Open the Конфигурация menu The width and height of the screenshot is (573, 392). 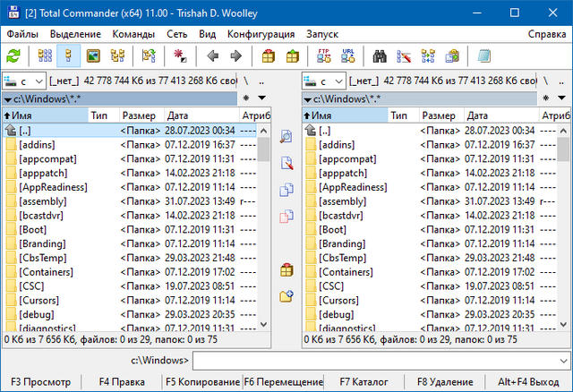pos(261,34)
